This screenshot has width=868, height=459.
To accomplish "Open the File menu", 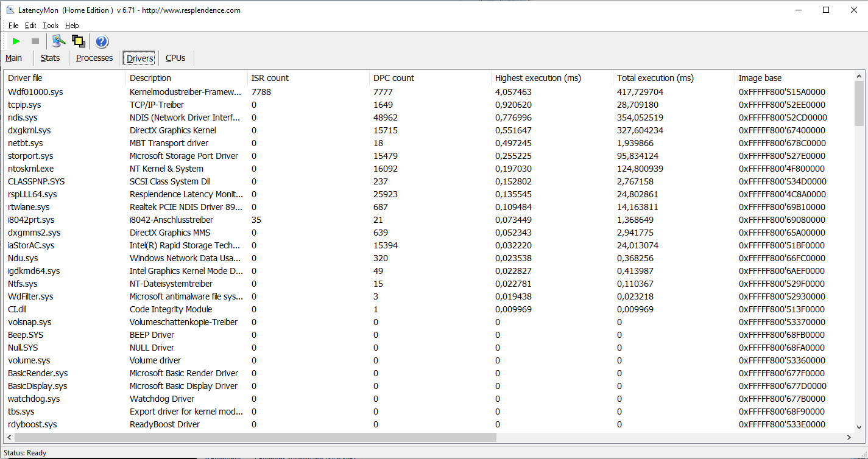I will click(13, 26).
